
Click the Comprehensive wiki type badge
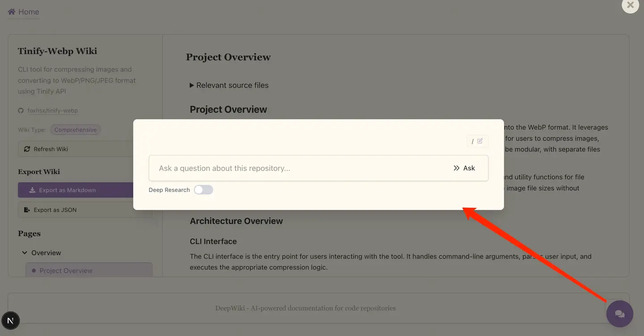tap(76, 130)
